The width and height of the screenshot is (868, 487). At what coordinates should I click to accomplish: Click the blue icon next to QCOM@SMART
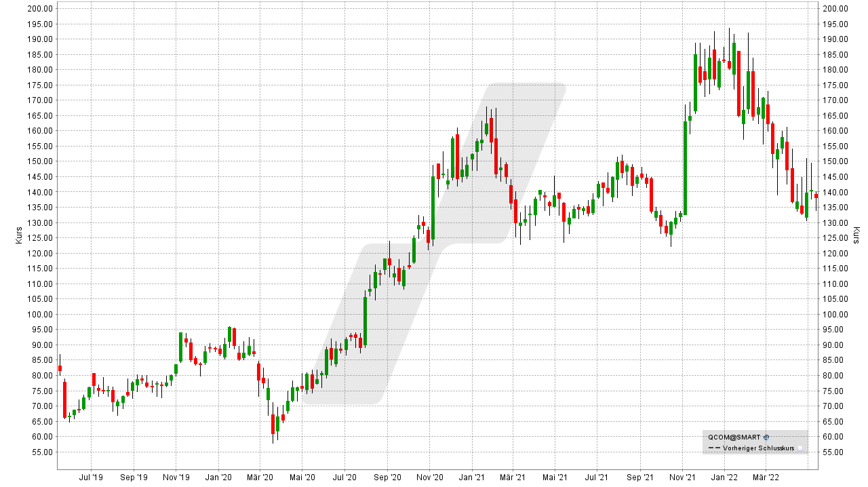point(766,437)
